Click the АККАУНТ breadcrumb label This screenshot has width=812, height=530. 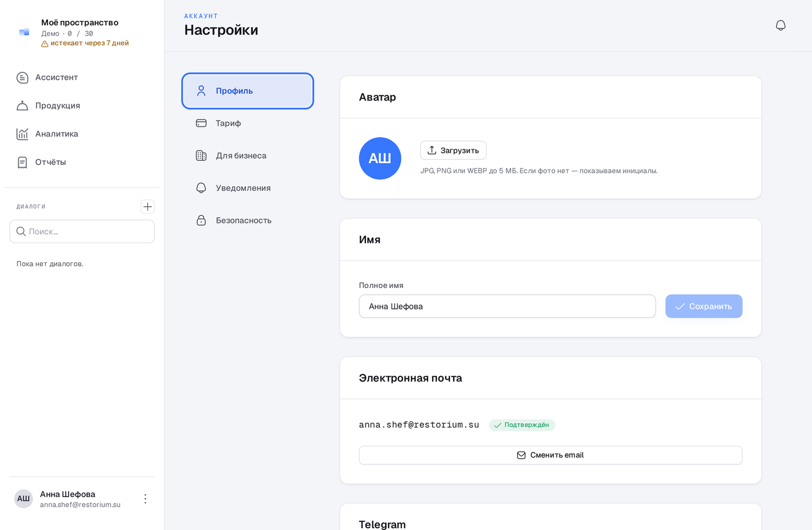(x=201, y=16)
